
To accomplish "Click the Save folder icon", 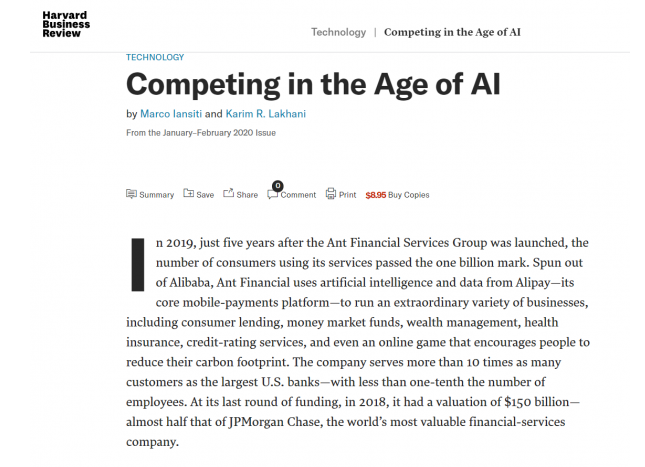I will click(x=188, y=193).
